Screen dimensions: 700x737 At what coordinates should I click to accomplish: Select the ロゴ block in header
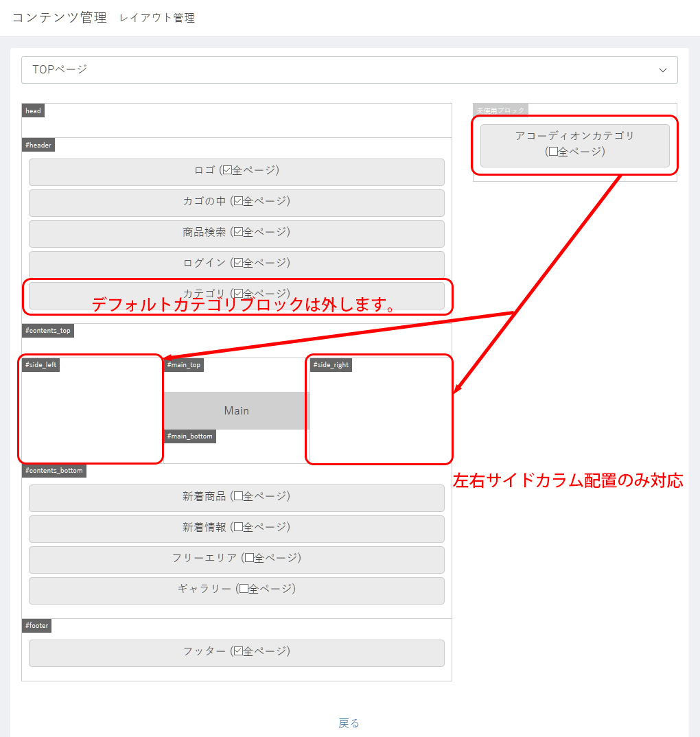237,172
